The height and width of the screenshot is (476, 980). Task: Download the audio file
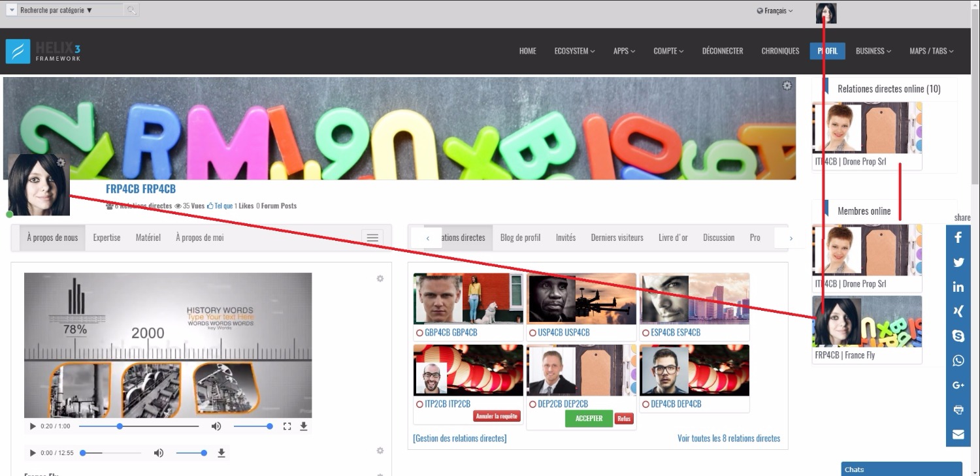click(x=221, y=453)
